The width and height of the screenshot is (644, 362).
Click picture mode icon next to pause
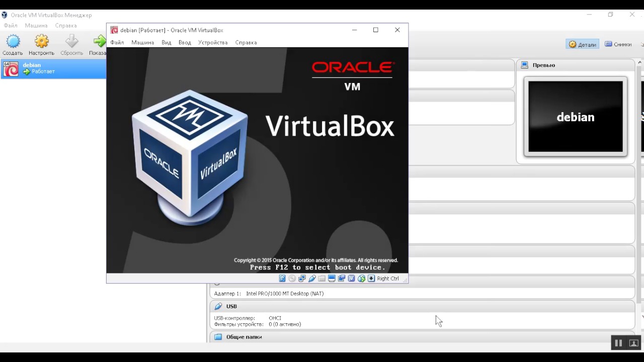click(634, 343)
